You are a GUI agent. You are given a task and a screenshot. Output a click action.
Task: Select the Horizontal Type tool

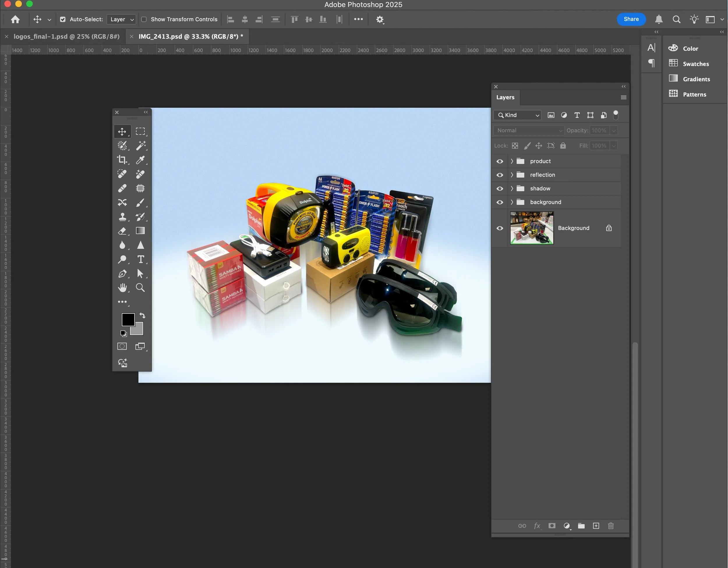click(140, 259)
